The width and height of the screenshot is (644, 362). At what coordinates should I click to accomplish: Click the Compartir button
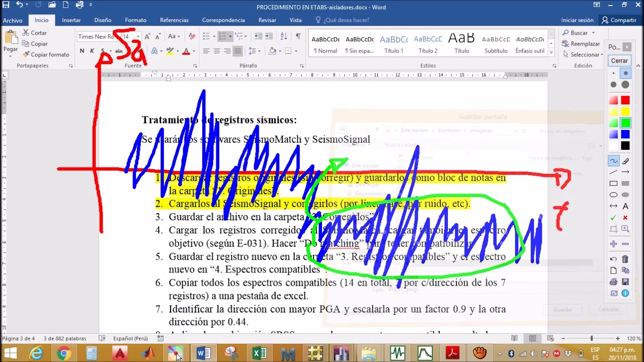(x=619, y=20)
